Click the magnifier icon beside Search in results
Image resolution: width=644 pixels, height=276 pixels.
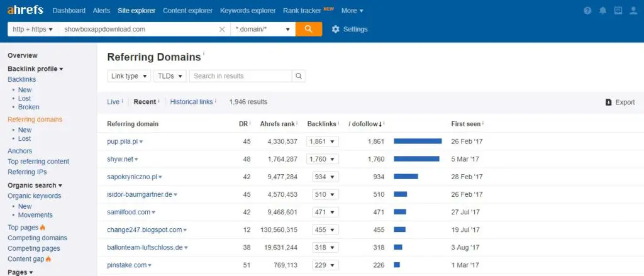pos(299,76)
